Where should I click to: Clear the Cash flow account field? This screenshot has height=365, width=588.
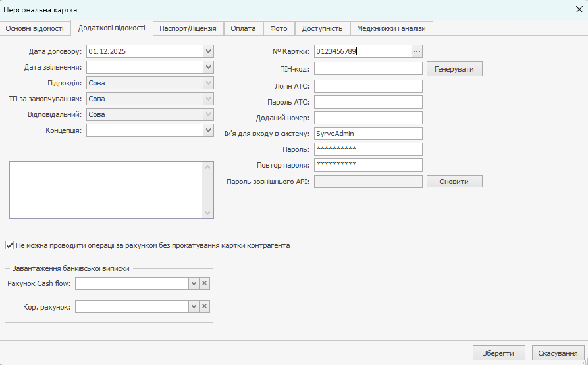pyautogui.click(x=204, y=283)
